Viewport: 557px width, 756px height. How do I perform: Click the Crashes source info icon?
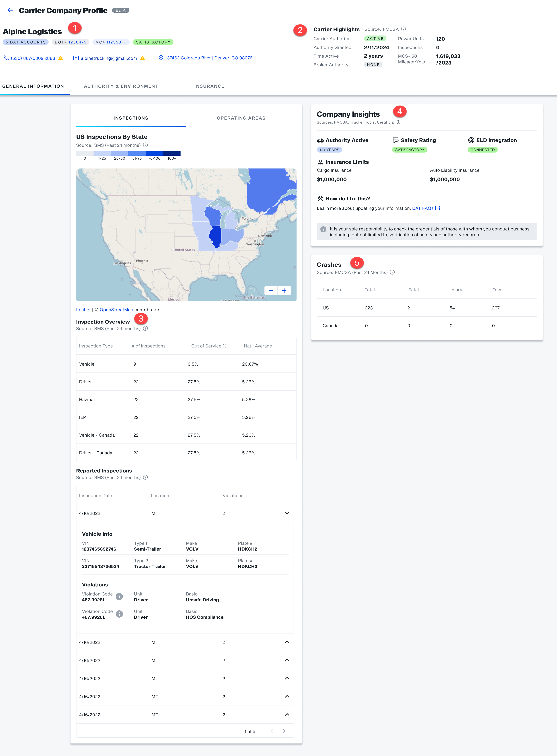click(392, 272)
